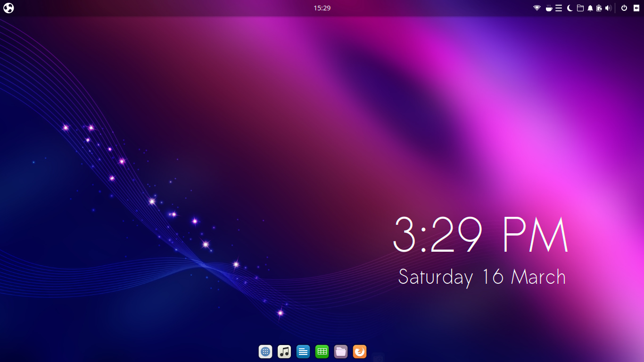Open the three-line menu applet in tray
Screen dimensions: 644x362
pyautogui.click(x=559, y=8)
